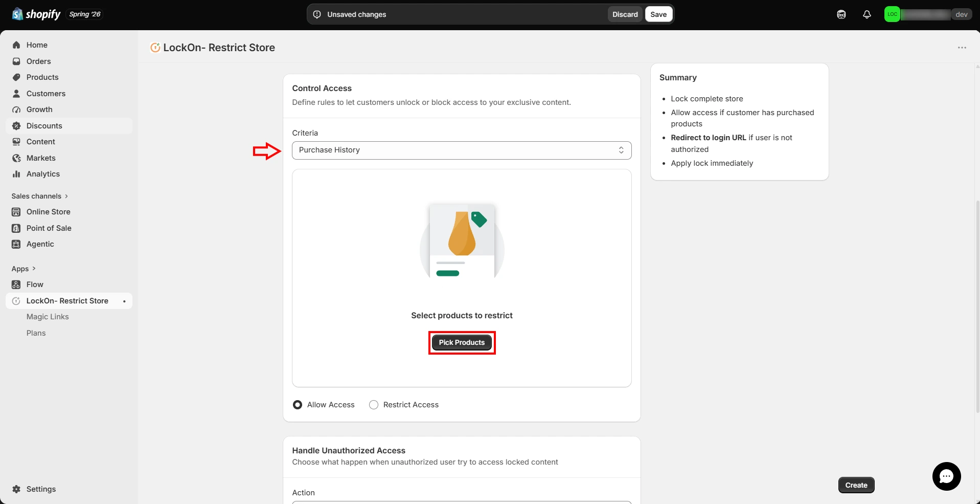The height and width of the screenshot is (504, 980).
Task: Click the pin dot beside LockOn app
Action: click(124, 301)
